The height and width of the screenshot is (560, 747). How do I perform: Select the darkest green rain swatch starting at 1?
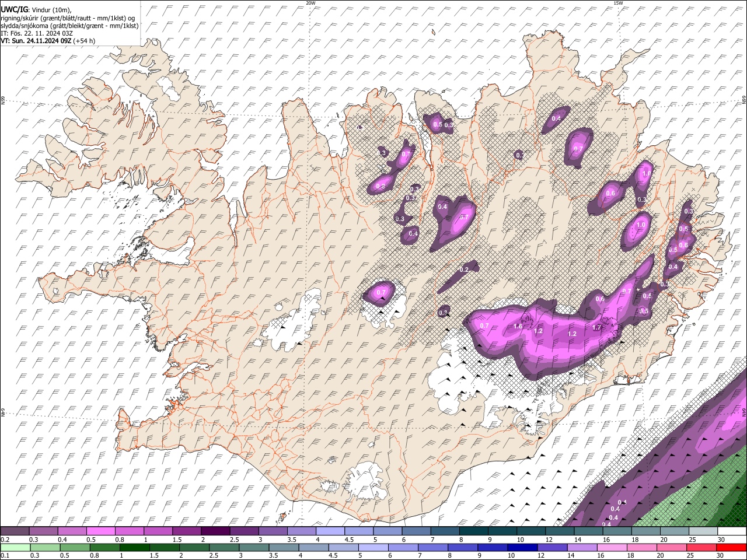(134, 547)
